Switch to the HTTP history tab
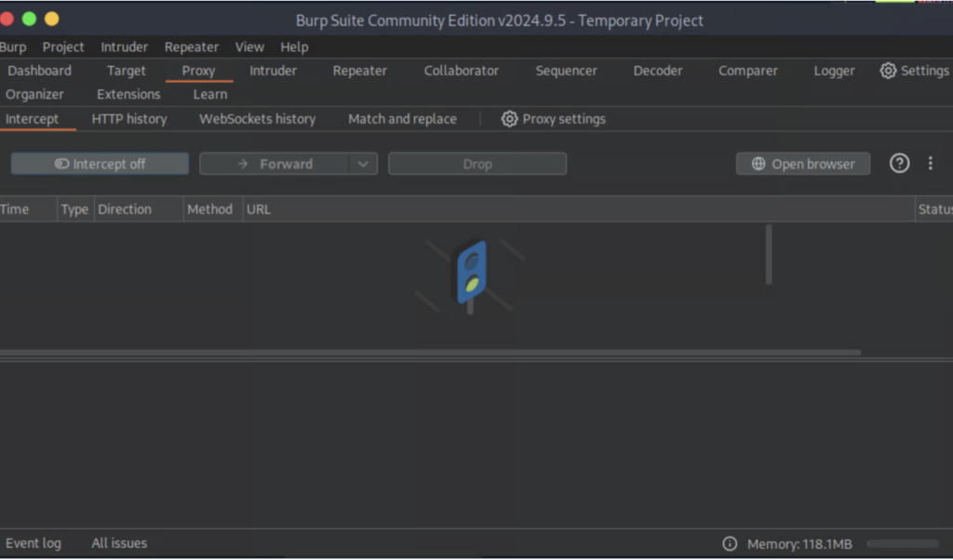The width and height of the screenshot is (953, 560). (x=128, y=119)
